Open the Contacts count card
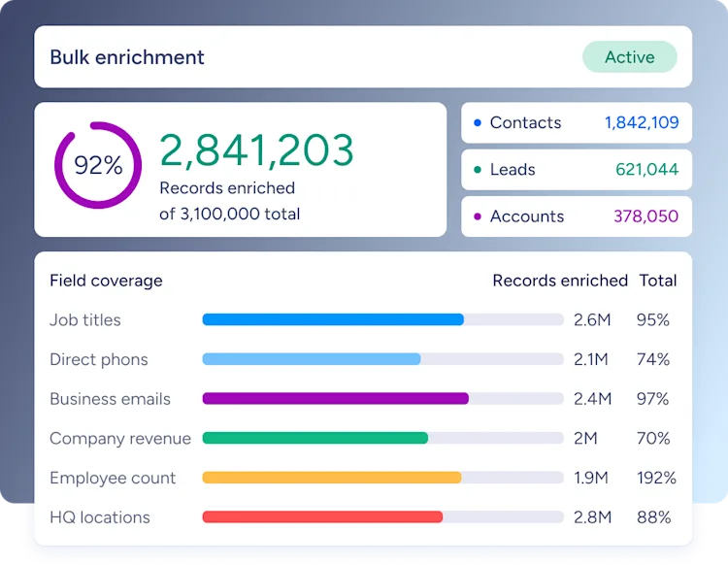728x565 pixels. click(x=577, y=122)
